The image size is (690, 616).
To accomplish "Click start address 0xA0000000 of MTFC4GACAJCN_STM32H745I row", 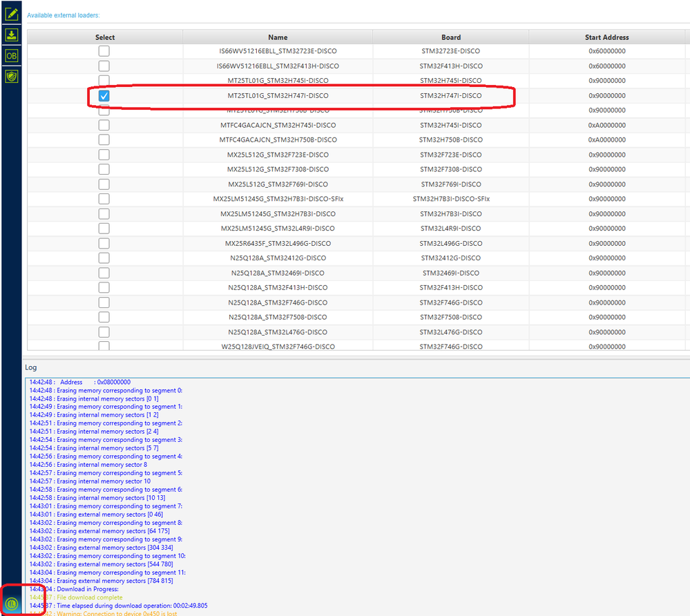I will pos(607,125).
